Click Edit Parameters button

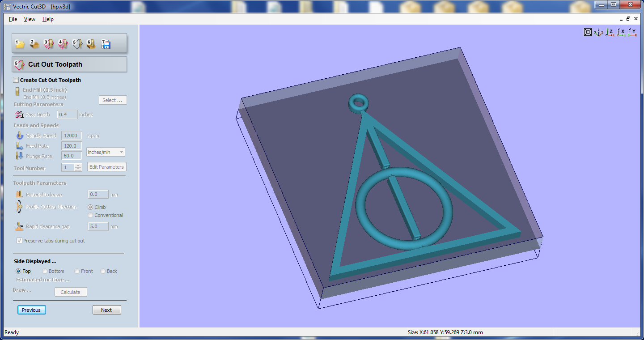(106, 167)
